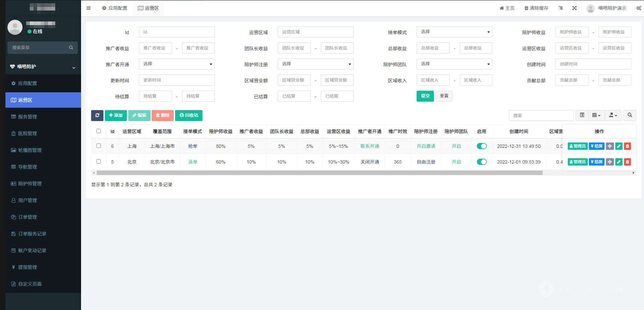Click the table refresh icon button
The height and width of the screenshot is (310, 644).
click(97, 115)
